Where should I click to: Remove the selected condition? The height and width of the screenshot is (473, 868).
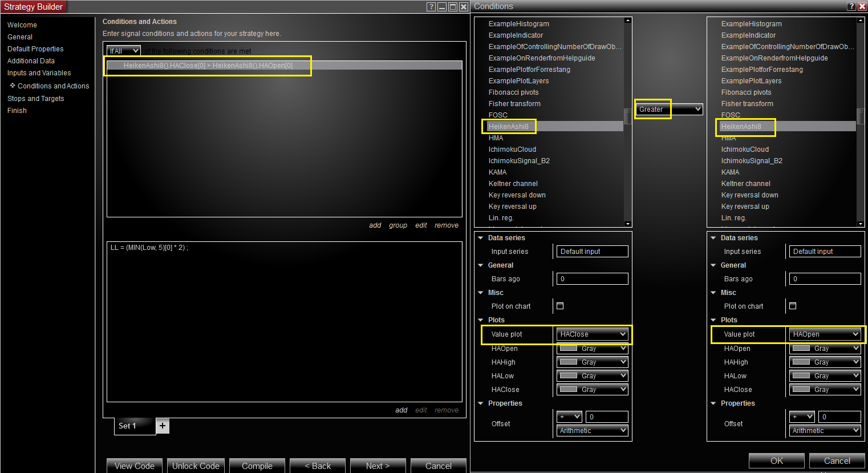pos(447,225)
